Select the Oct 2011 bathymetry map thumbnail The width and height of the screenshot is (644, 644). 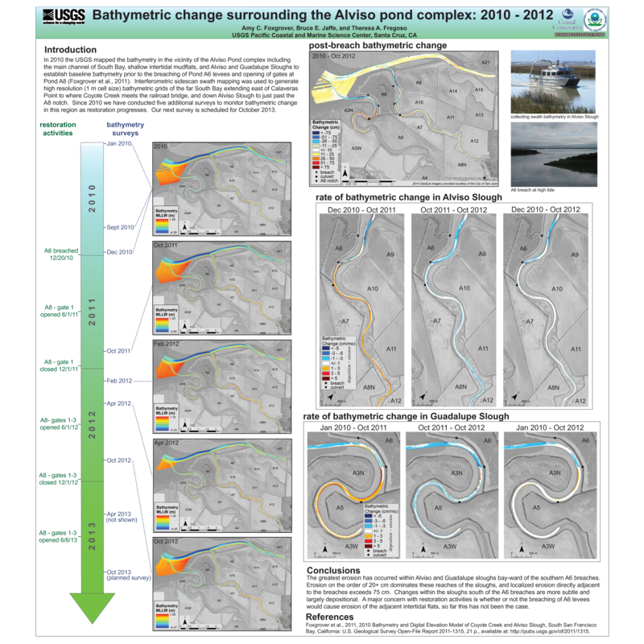pyautogui.click(x=222, y=288)
